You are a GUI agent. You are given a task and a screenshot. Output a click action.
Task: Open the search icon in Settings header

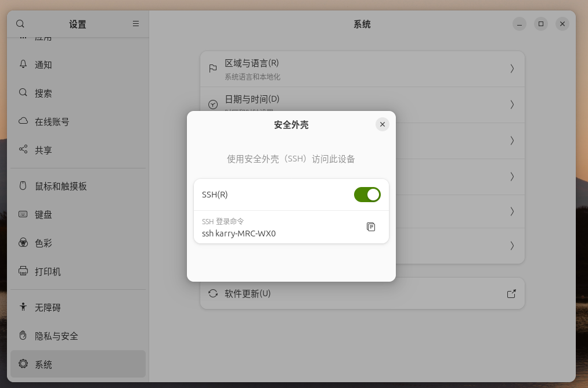pos(20,24)
